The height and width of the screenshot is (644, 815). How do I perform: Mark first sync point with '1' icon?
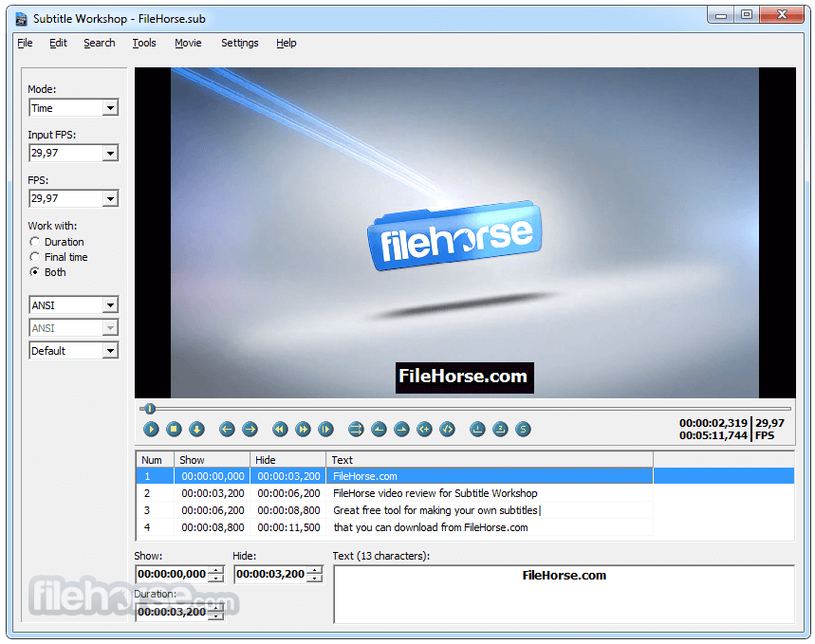(477, 430)
